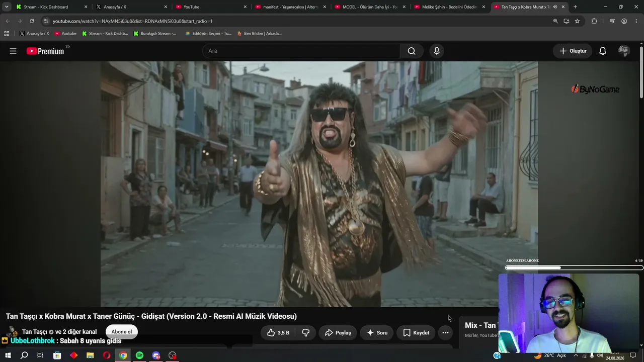The image size is (644, 362).
Task: Open YouTube notifications bell
Action: [x=603, y=51]
